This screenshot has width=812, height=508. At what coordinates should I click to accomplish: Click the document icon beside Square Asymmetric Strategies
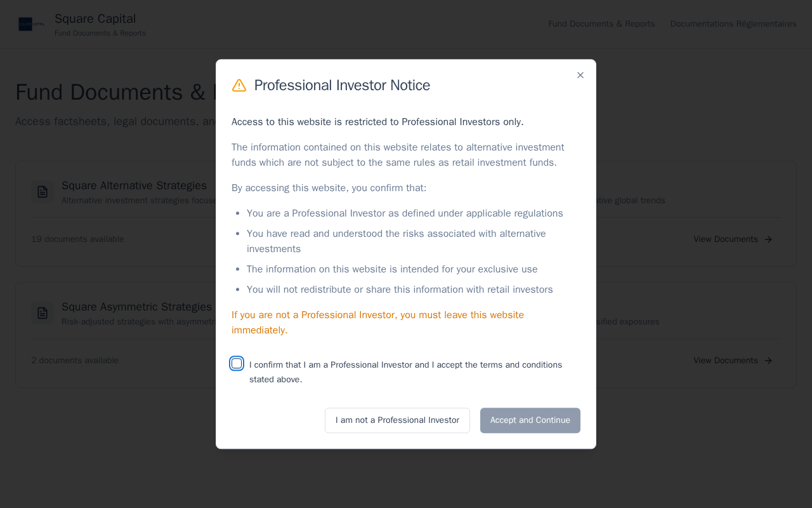click(43, 313)
